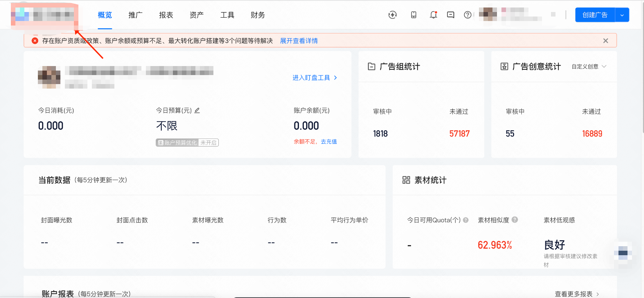This screenshot has height=298, width=644.
Task: Click the 素材低观感 label
Action: [559, 220]
